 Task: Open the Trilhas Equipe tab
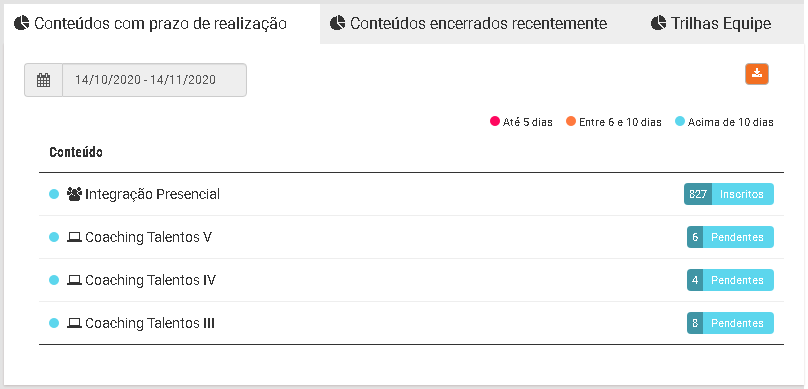coord(711,23)
